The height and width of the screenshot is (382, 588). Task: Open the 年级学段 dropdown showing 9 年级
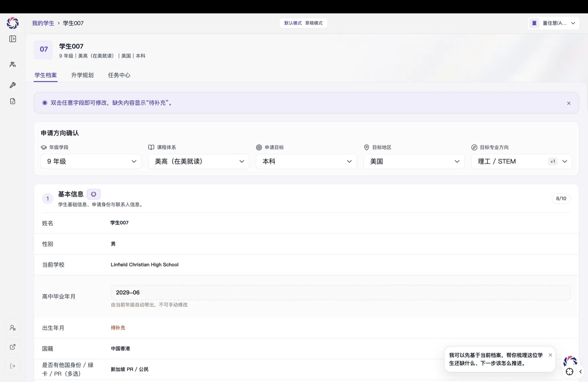pos(91,161)
